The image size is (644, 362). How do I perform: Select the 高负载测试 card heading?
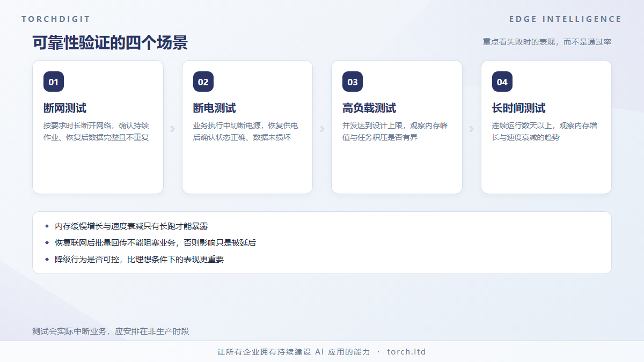pos(369,108)
